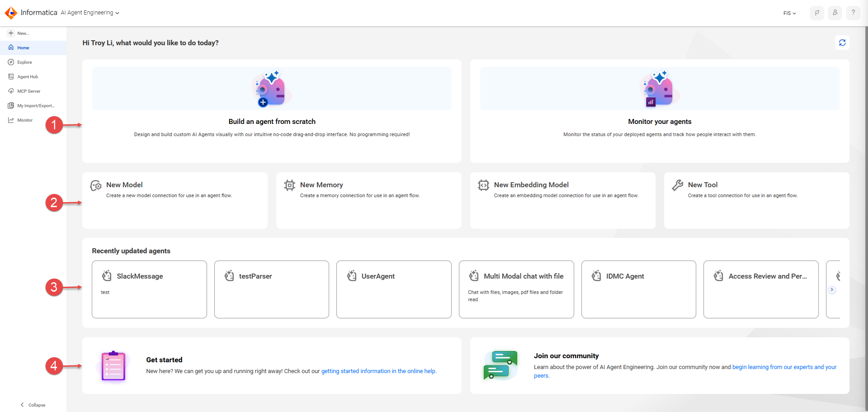This screenshot has height=412, width=868.
Task: Click the refresh icon on home page
Action: click(x=842, y=43)
